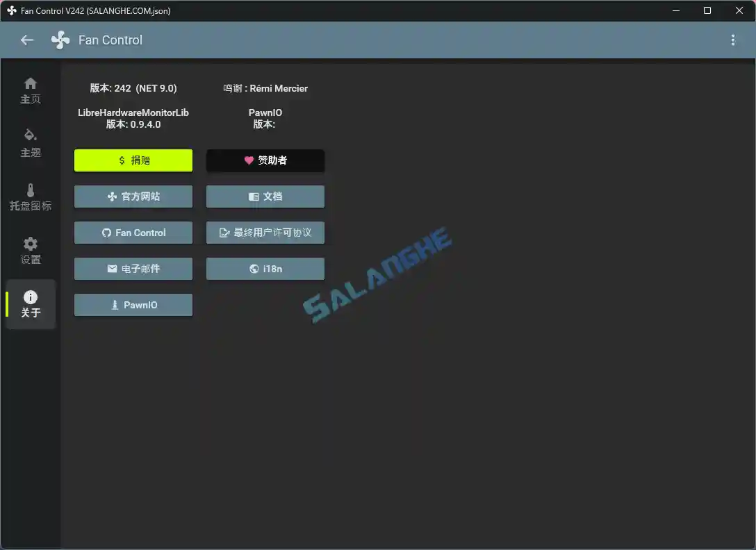Open the 文档 (Documentation) page
Image resolution: width=756 pixels, height=550 pixels.
[265, 197]
